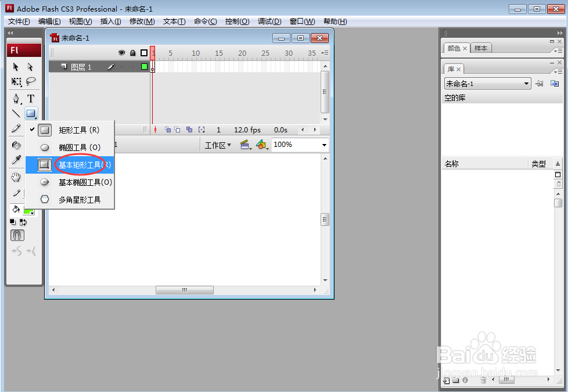The height and width of the screenshot is (392, 568).
Task: Select the Line tool
Action: tap(16, 113)
